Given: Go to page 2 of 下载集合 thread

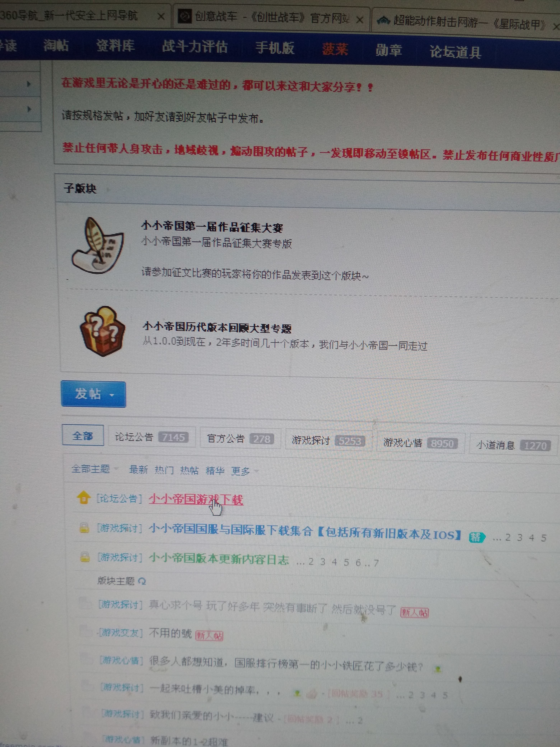Looking at the screenshot, I should click(508, 537).
